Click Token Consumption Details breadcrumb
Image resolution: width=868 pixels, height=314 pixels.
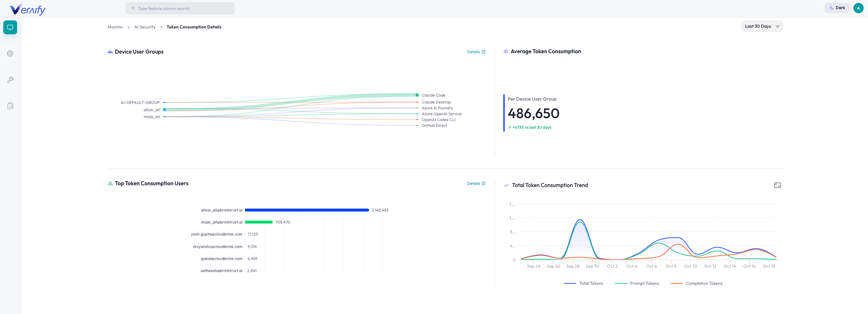194,27
